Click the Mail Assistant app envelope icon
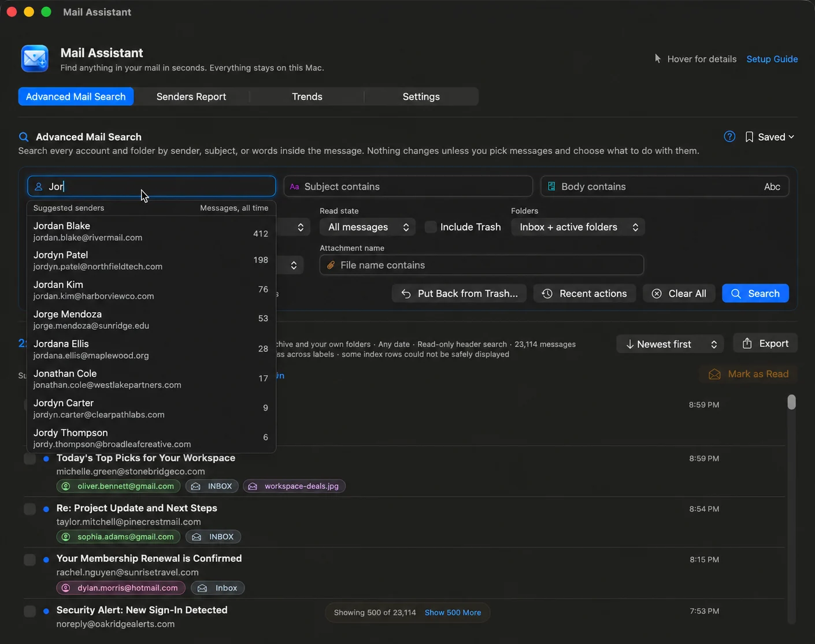 pyautogui.click(x=35, y=58)
